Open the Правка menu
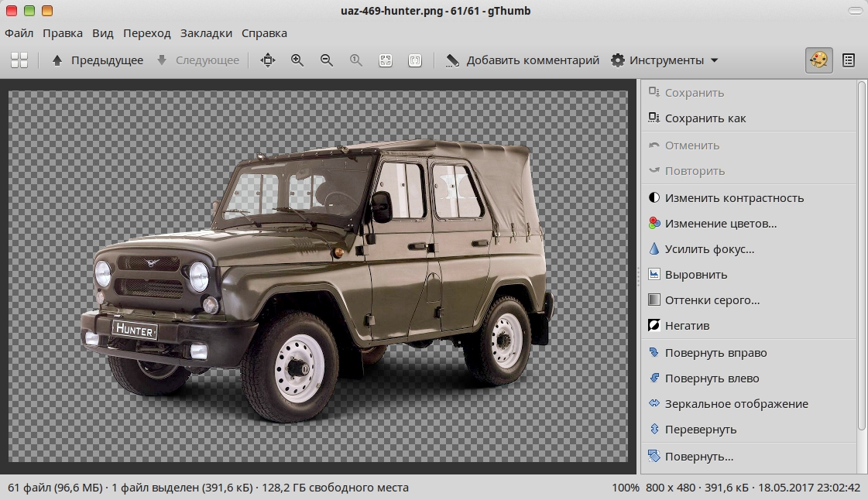Screen dimensions: 868x500 (x=63, y=33)
